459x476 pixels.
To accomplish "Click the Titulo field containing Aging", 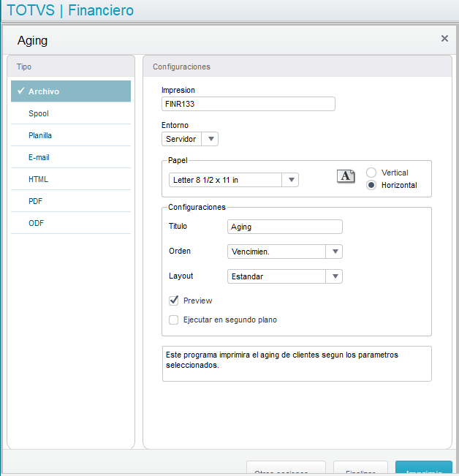I will [285, 227].
